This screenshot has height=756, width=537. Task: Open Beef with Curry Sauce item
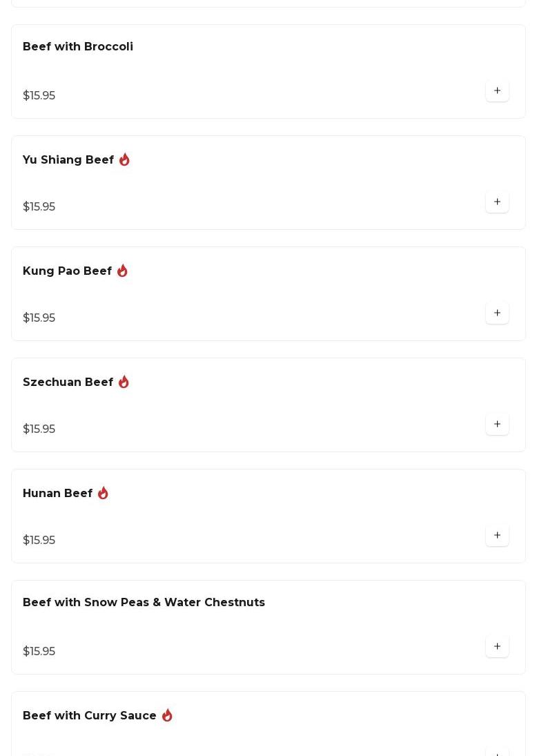(90, 715)
